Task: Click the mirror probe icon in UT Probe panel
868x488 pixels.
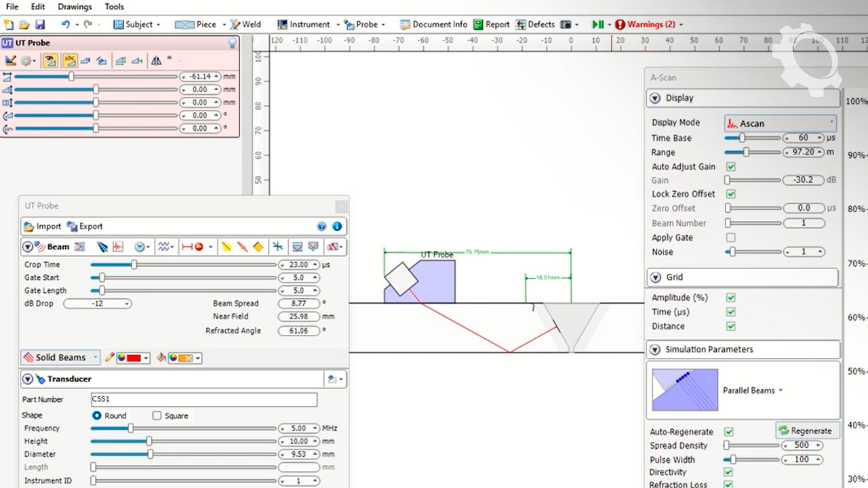Action: tap(156, 60)
